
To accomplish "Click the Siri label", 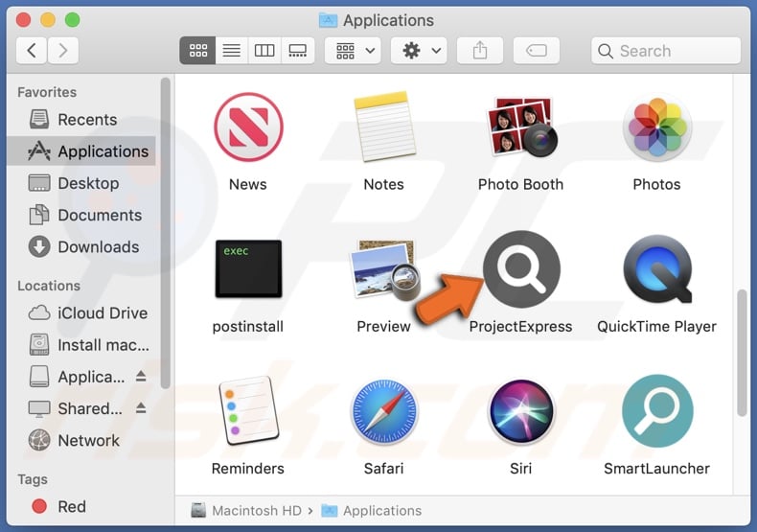I will [x=521, y=469].
